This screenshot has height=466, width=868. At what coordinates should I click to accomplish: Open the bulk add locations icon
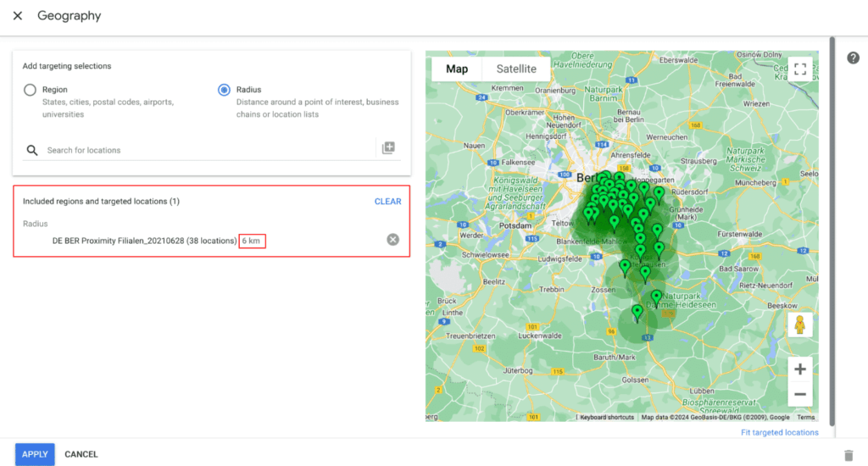coord(388,147)
